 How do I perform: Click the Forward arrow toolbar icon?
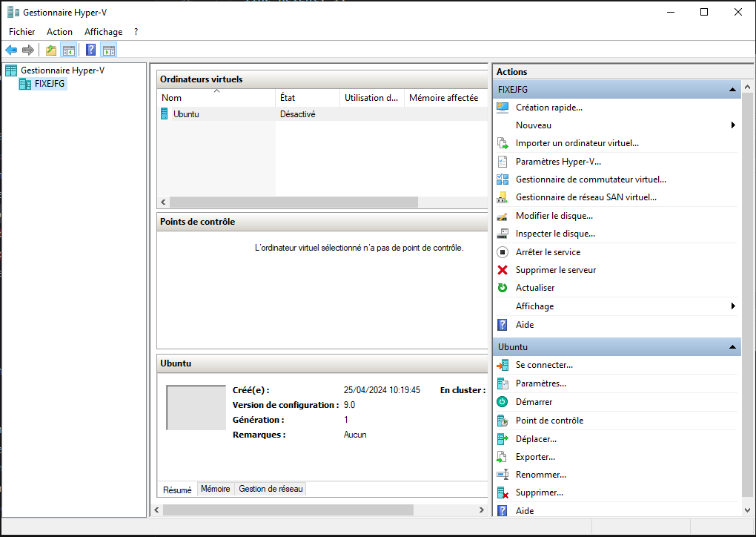tap(28, 50)
